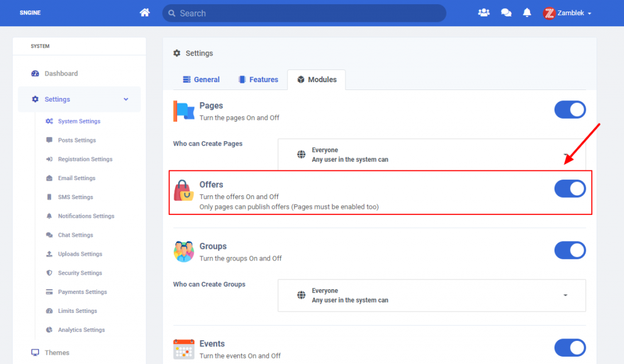Click the Notifications Settings bell icon
The image size is (624, 364).
pos(49,215)
